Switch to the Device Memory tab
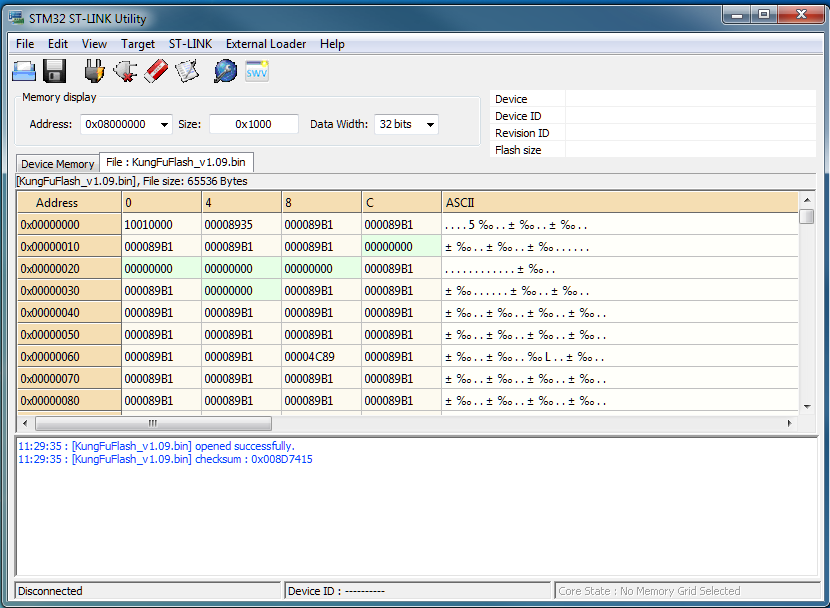This screenshot has height=608, width=830. 58,164
